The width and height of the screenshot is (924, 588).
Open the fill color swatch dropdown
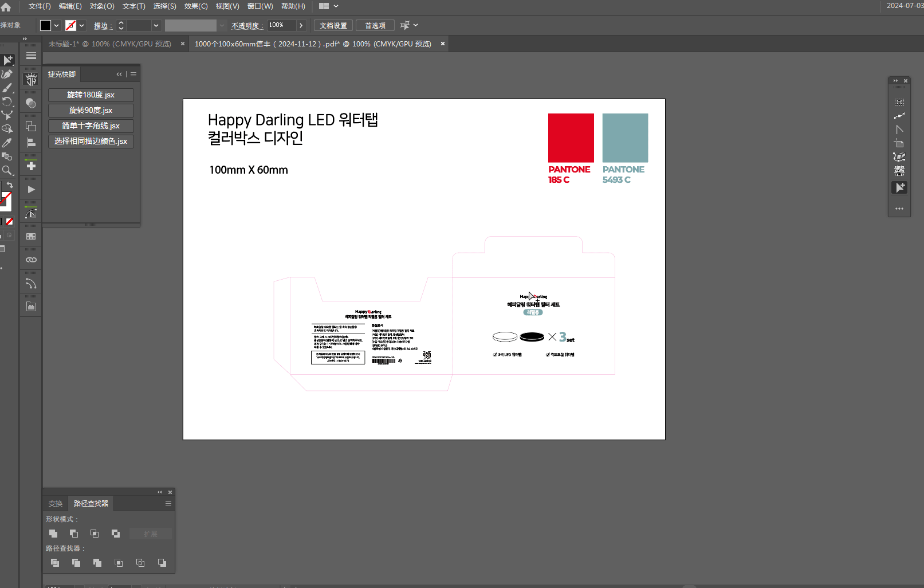[x=56, y=26]
